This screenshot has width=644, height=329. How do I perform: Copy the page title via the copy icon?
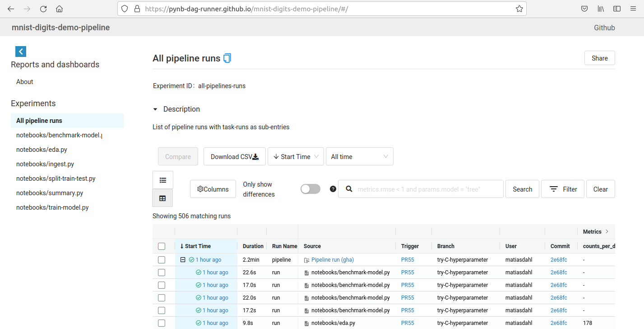[227, 58]
